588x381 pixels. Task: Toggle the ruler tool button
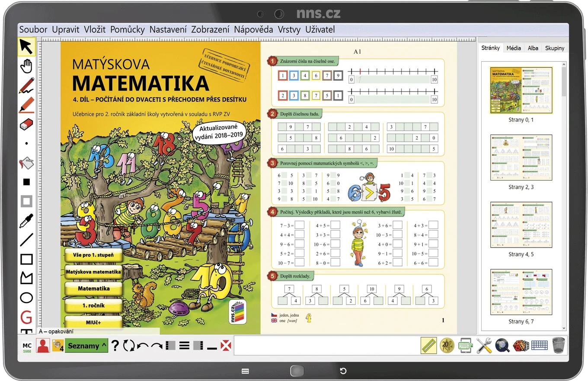pos(428,346)
